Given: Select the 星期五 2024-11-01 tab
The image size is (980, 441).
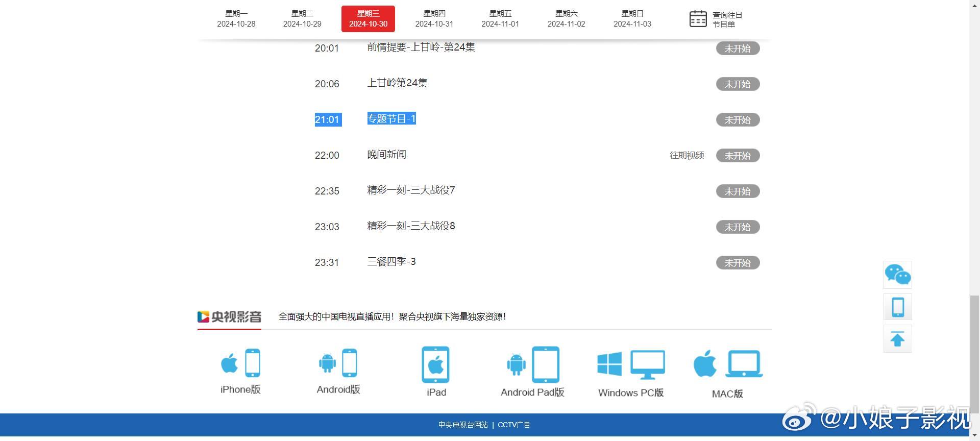Looking at the screenshot, I should (x=500, y=19).
